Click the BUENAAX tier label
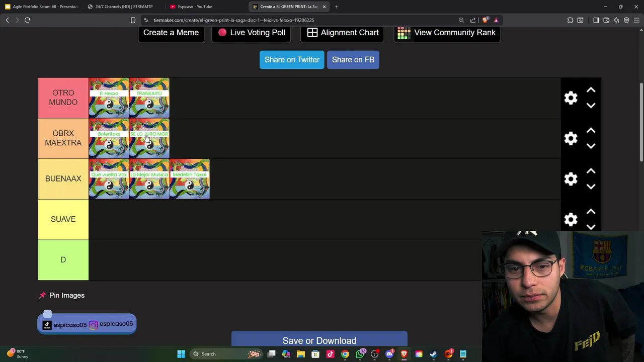Viewport: 644px width, 362px height. [x=63, y=179]
